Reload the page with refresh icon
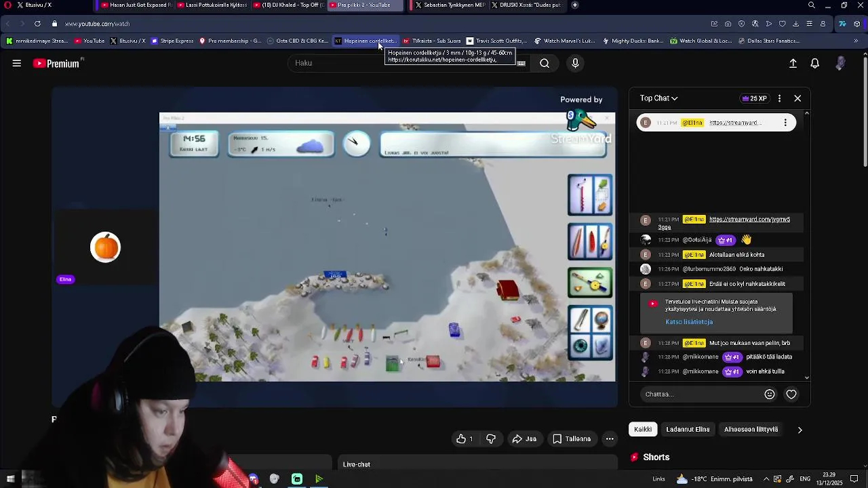 37,24
